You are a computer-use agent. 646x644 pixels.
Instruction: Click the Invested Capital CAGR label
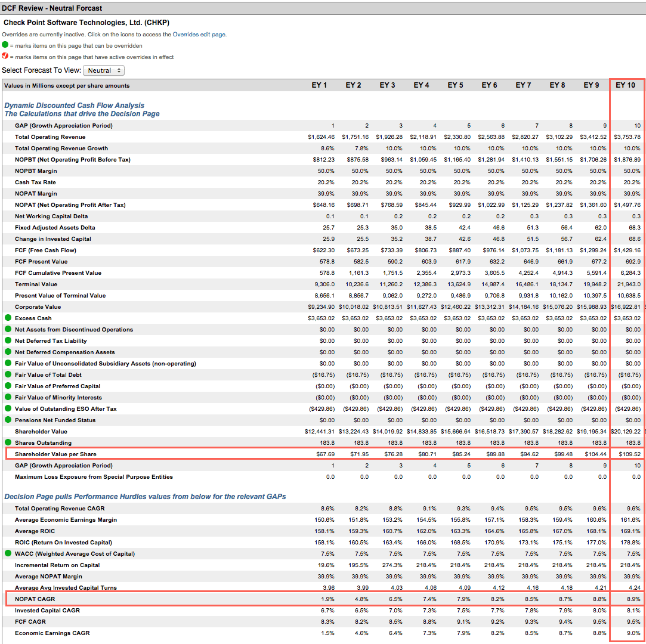47,611
